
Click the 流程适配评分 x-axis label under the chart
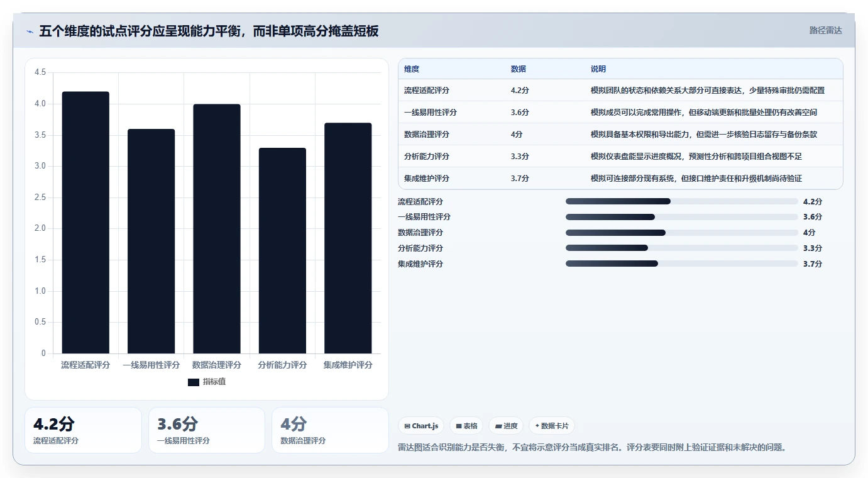(x=85, y=365)
